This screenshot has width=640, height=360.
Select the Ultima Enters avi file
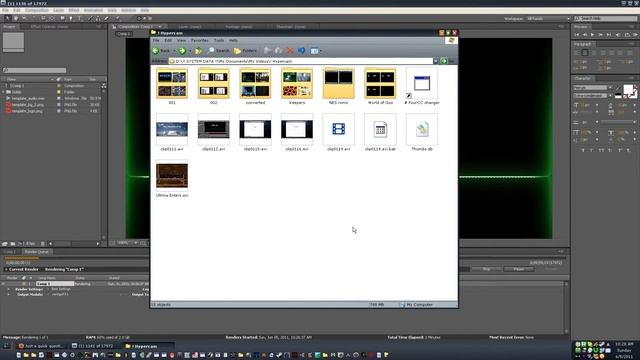(x=172, y=176)
